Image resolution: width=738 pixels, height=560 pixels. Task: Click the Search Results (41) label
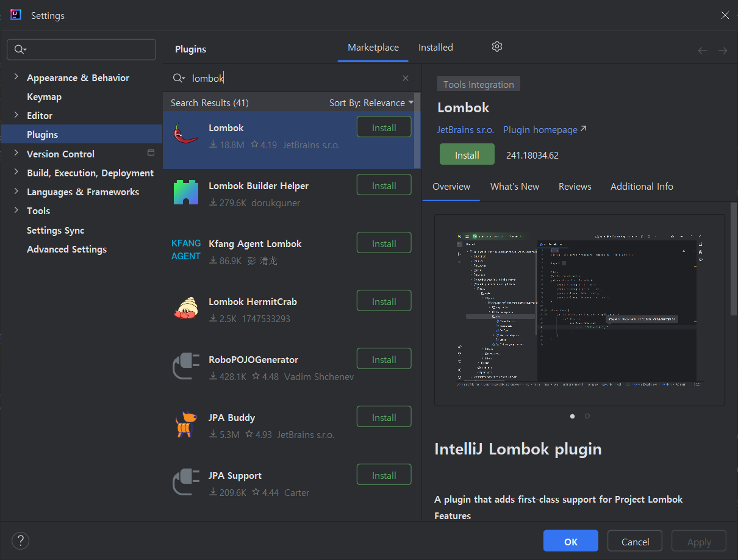click(210, 102)
